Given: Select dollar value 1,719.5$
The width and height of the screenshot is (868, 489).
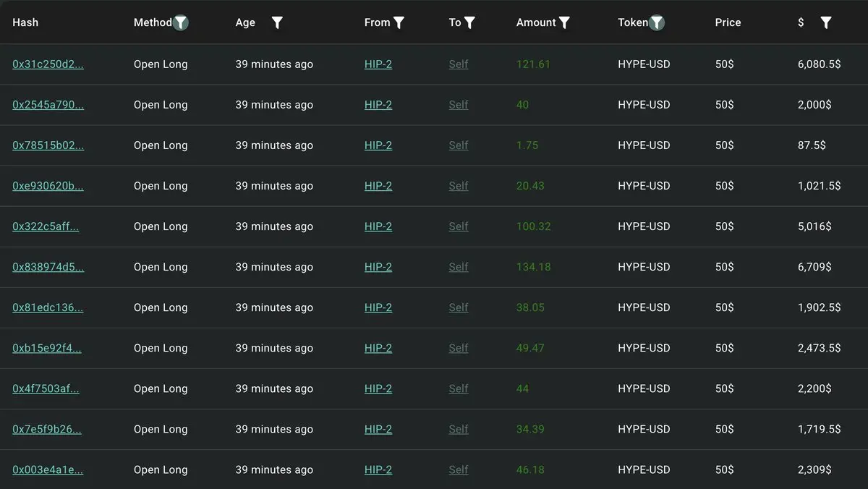Looking at the screenshot, I should click(x=819, y=429).
